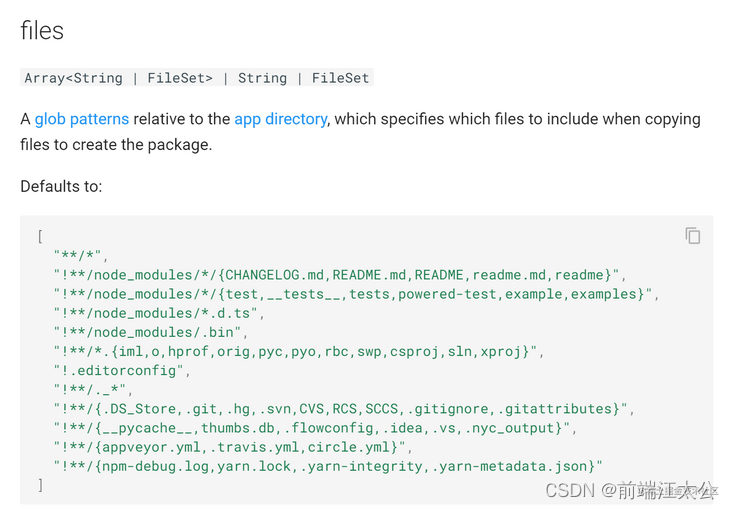The image size is (732, 509).
Task: Click the sentence "files to create the package."
Action: coord(116,145)
